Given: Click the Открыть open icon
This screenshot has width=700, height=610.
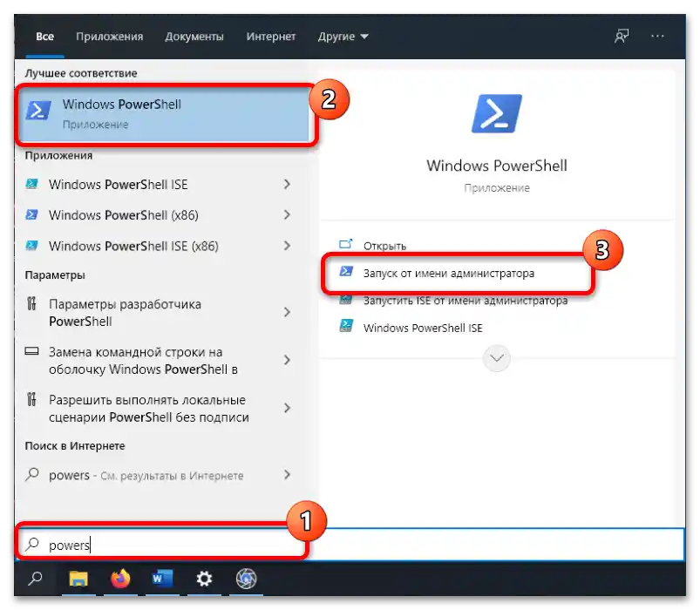Looking at the screenshot, I should point(345,244).
